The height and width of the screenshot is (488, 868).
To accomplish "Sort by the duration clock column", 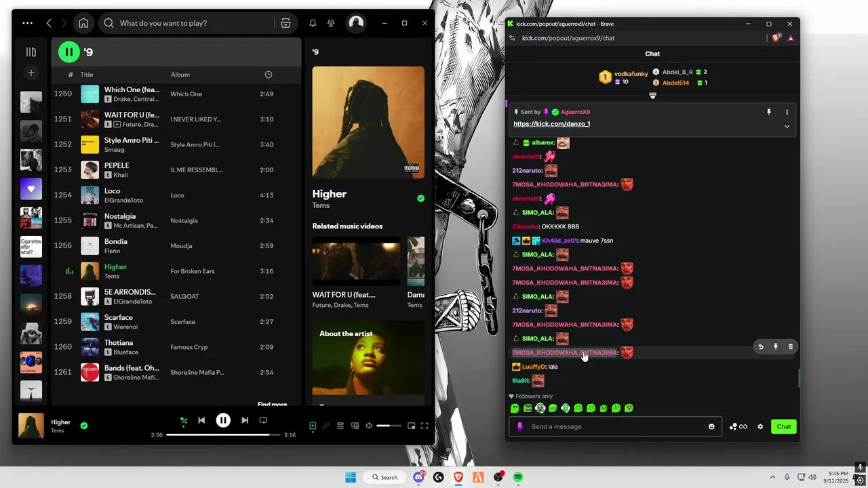I will coord(269,75).
